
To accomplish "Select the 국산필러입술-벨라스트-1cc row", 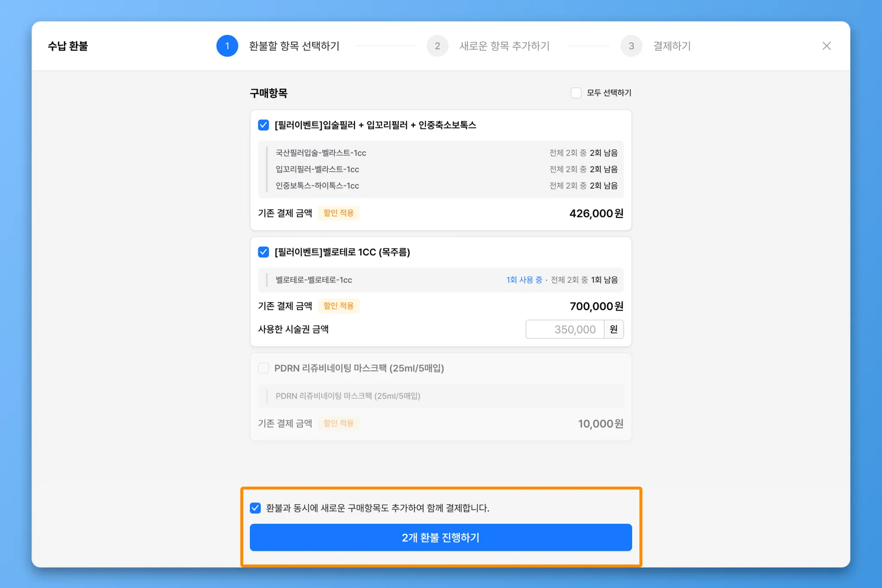I will coord(321,153).
